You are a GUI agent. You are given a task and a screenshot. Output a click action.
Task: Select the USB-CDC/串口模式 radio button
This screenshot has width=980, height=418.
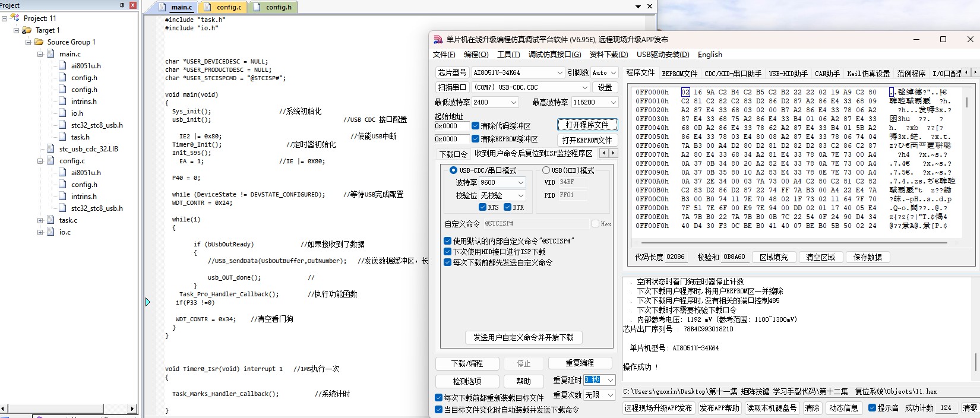[x=453, y=170]
